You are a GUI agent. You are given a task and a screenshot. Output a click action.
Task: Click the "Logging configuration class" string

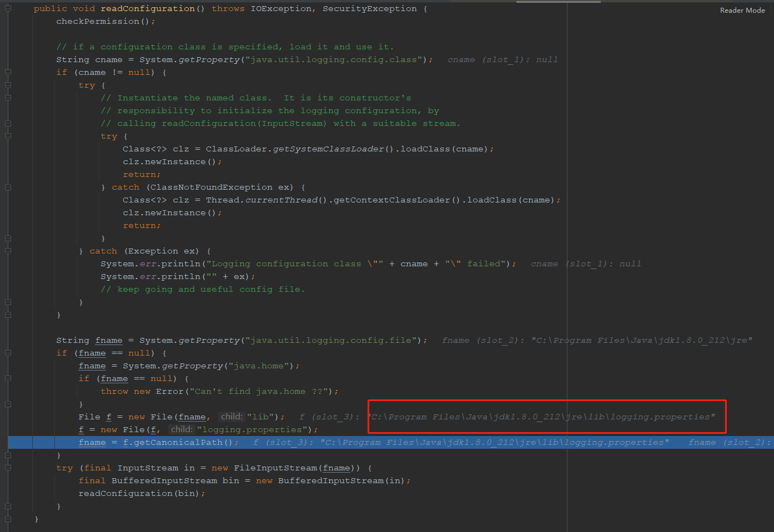[295, 264]
